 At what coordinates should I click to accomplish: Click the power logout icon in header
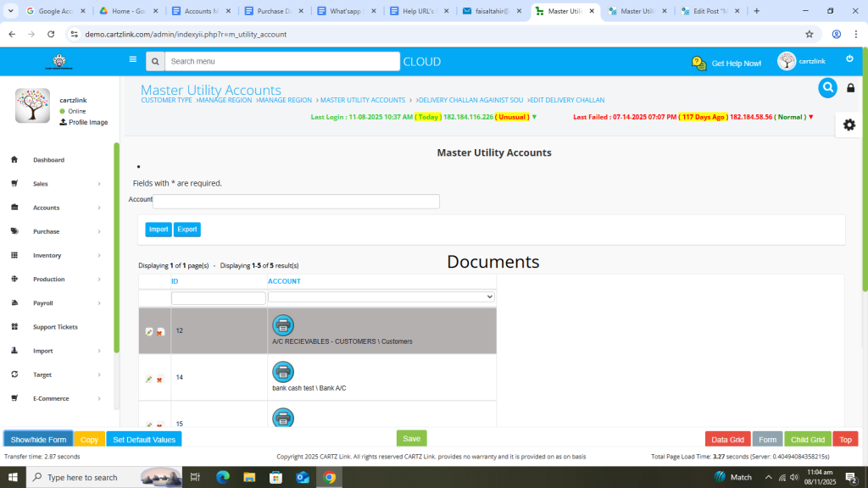tap(849, 59)
